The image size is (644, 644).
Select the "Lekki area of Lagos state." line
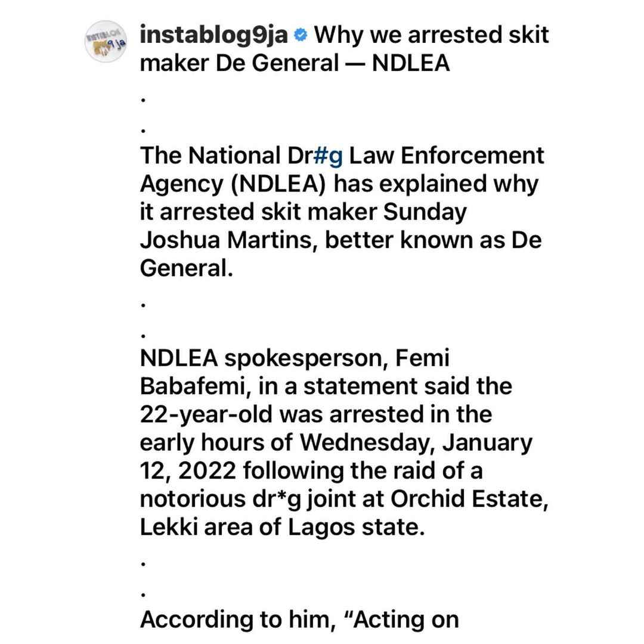pos(282,527)
